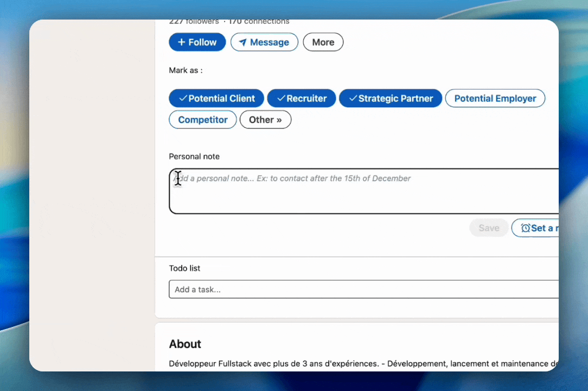The height and width of the screenshot is (391, 588).
Task: Mark profile as Competitor
Action: 202,119
